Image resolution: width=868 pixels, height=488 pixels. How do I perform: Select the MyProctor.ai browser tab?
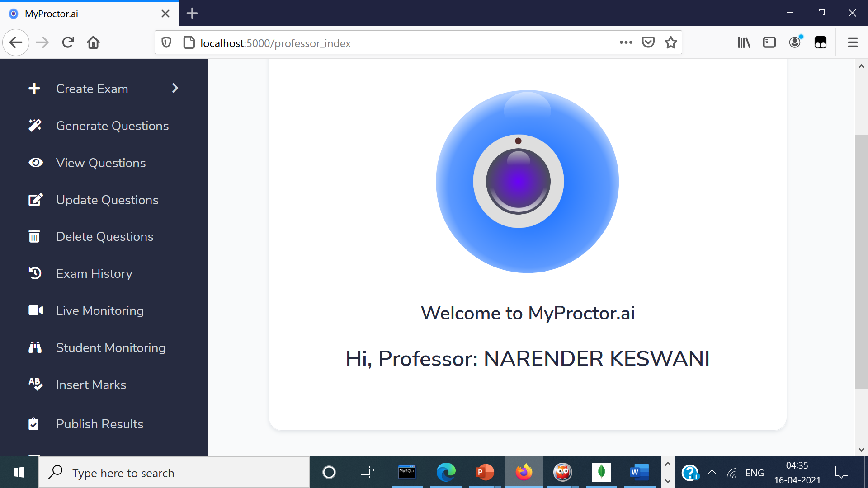[81, 14]
